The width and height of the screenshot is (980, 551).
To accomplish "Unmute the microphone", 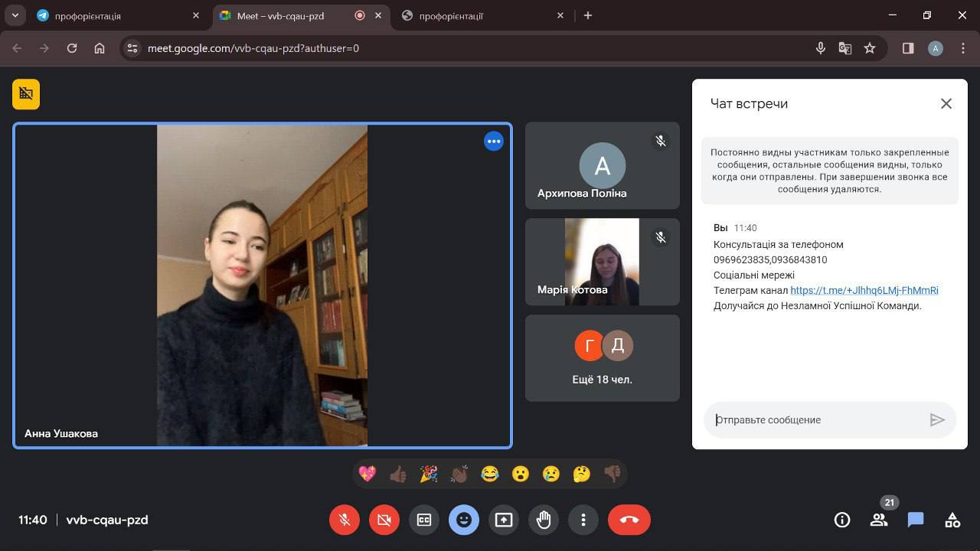I will 345,520.
